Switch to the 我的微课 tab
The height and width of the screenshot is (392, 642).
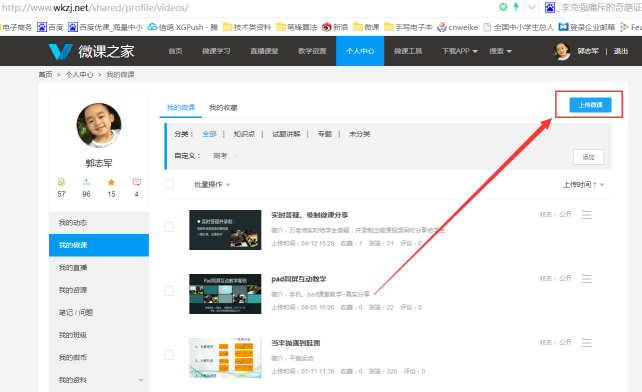(x=181, y=108)
